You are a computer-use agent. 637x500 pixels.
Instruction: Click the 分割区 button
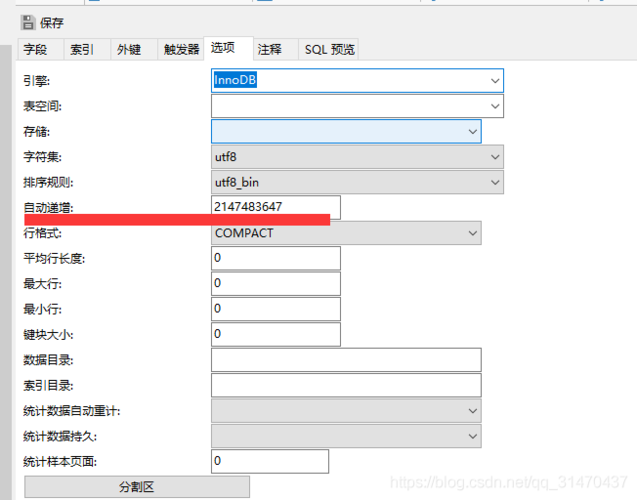point(137,487)
